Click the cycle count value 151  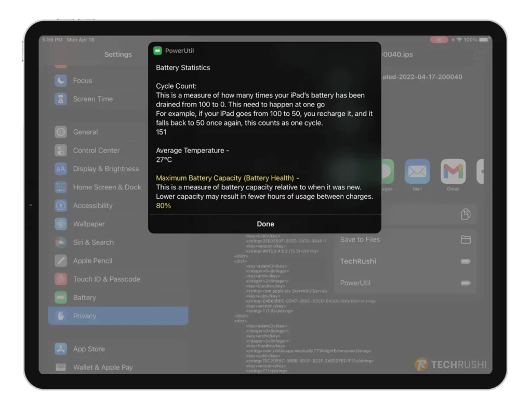pyautogui.click(x=161, y=132)
